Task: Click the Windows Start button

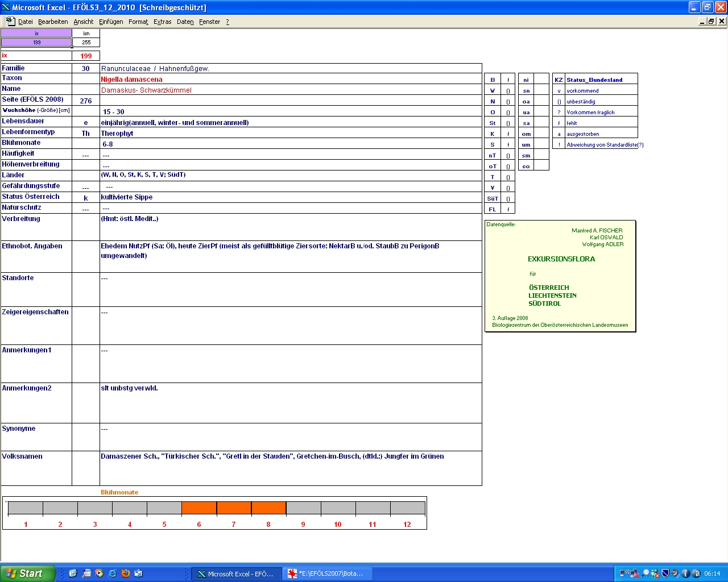Action: [28, 573]
